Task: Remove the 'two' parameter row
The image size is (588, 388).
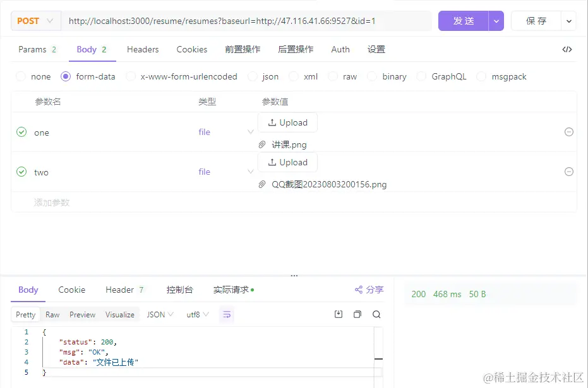Action: tap(569, 172)
